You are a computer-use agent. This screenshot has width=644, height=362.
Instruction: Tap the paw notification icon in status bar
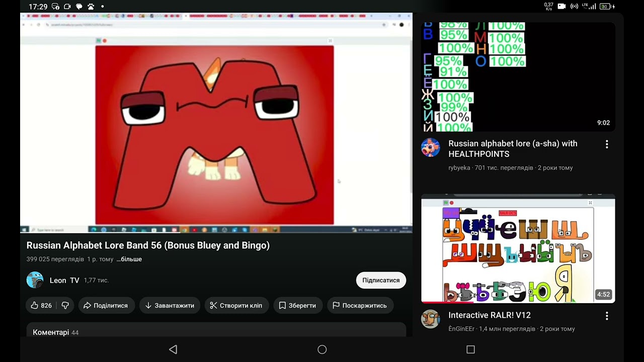pyautogui.click(x=91, y=7)
